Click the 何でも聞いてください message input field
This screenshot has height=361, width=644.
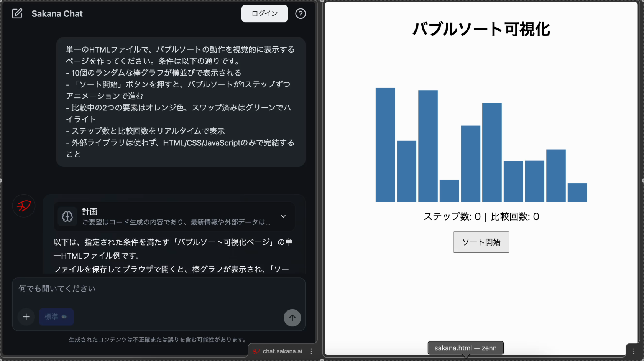pyautogui.click(x=159, y=288)
